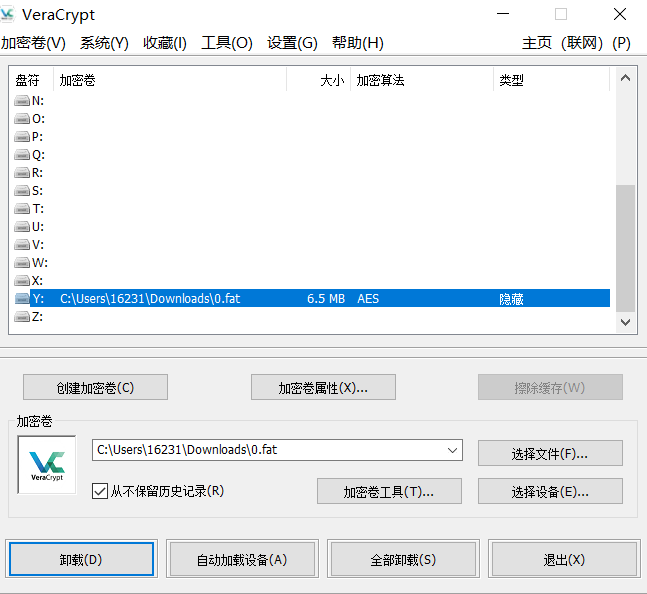Click the 全部卸载(S) button
Screen dimensions: 647x594
(x=403, y=559)
